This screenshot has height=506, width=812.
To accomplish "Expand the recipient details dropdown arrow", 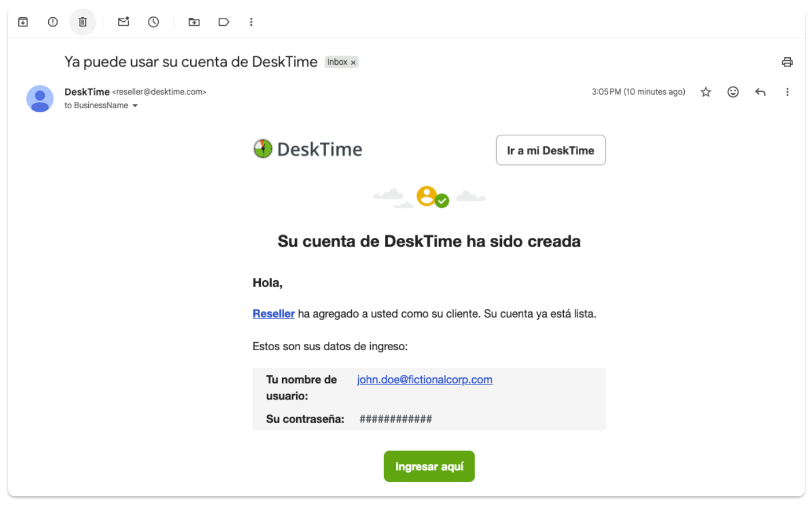I will tap(135, 105).
